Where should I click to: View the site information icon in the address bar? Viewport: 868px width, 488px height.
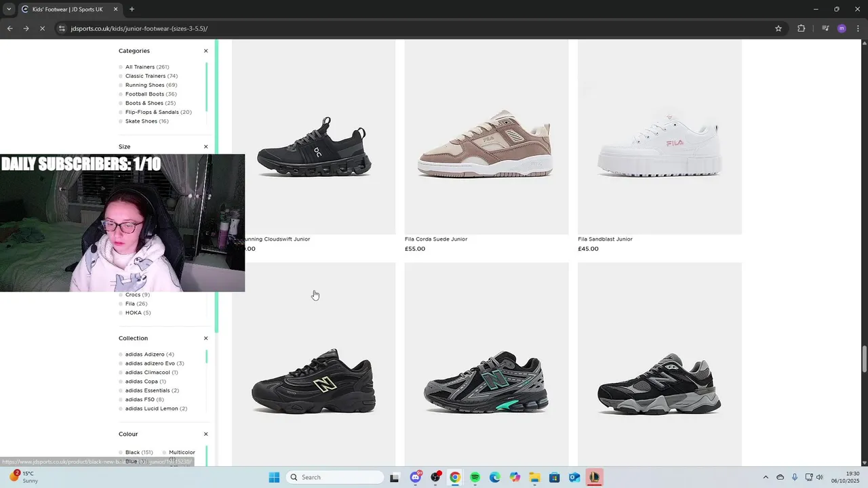click(62, 28)
